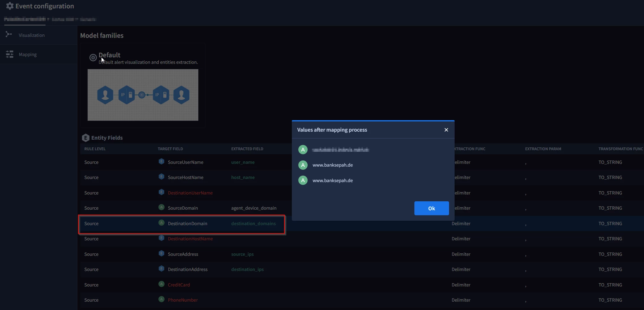Click the Entity Fields hexagon icon
644x310 pixels.
pos(85,138)
